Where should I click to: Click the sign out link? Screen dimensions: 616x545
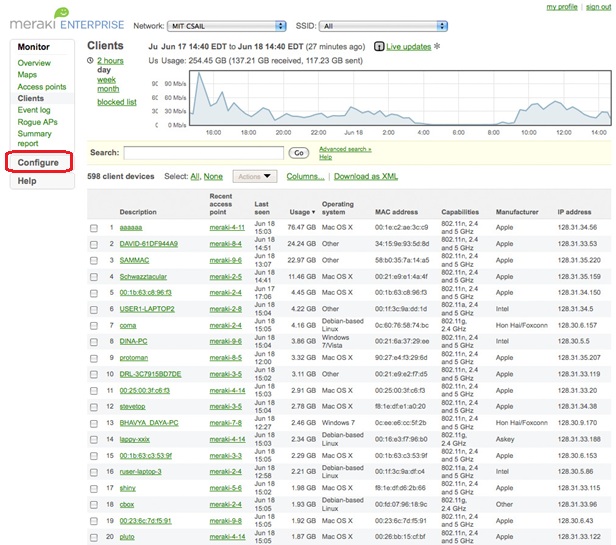tap(598, 7)
